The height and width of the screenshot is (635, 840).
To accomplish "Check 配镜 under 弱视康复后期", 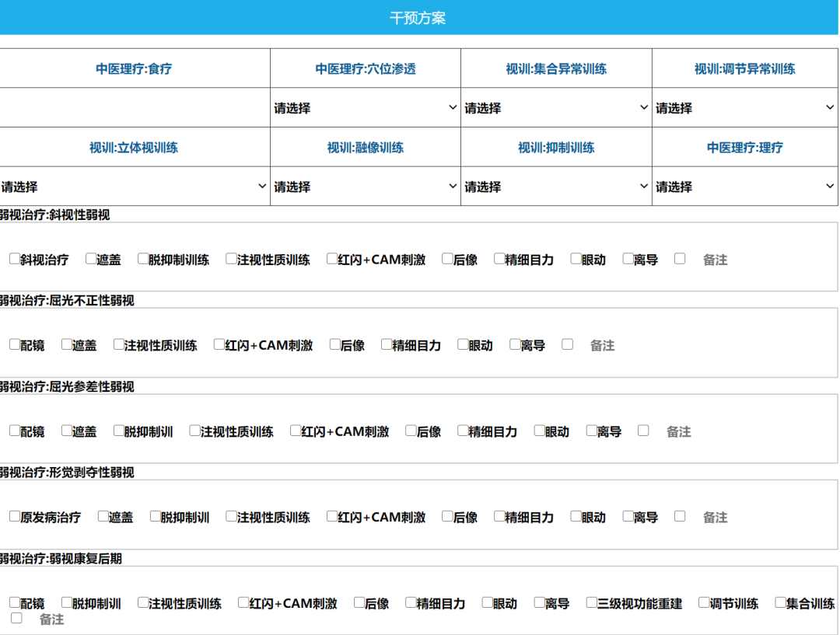I will coord(15,602).
